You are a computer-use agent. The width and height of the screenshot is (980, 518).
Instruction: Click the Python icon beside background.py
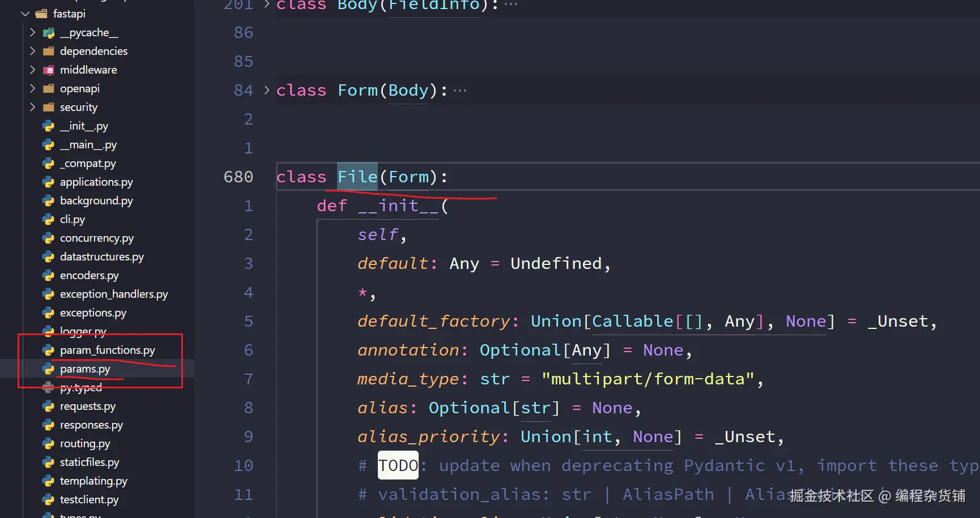[49, 200]
